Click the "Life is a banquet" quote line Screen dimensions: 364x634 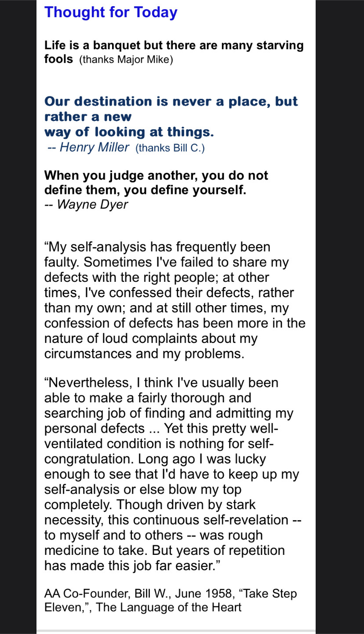coord(174,45)
